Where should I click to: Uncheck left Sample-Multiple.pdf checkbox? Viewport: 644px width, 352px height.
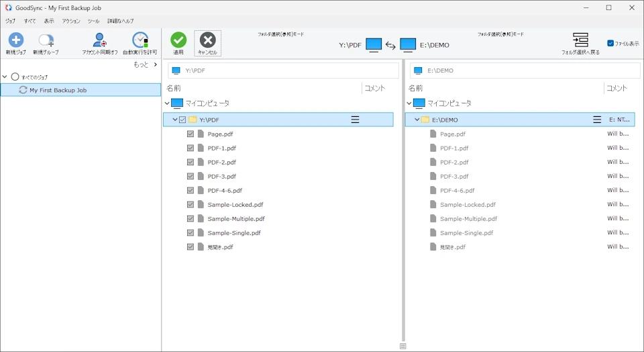coord(190,218)
